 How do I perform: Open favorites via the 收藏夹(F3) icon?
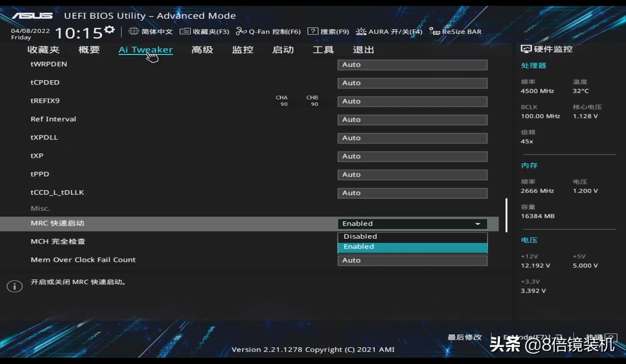[x=185, y=31]
